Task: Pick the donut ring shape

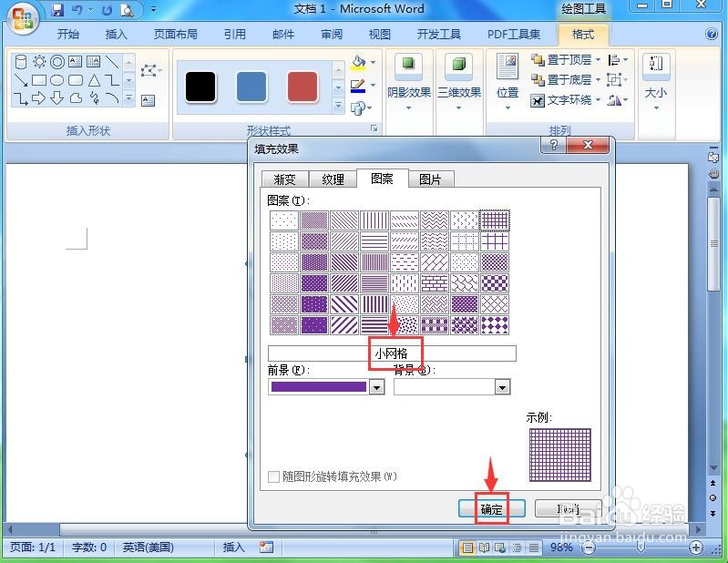Action: point(57,62)
